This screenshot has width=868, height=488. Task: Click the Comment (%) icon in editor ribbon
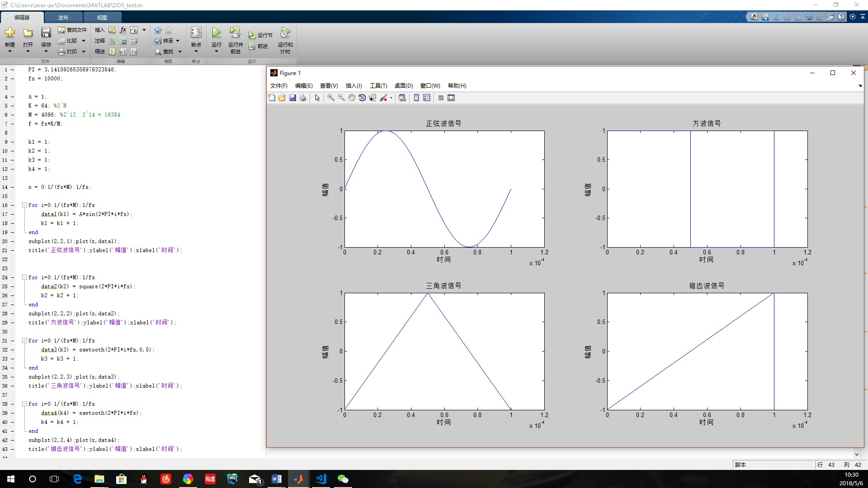pos(112,41)
